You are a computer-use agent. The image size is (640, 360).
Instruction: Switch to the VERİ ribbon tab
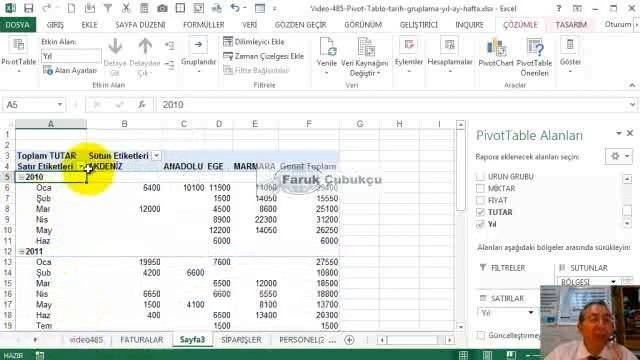[x=249, y=25]
